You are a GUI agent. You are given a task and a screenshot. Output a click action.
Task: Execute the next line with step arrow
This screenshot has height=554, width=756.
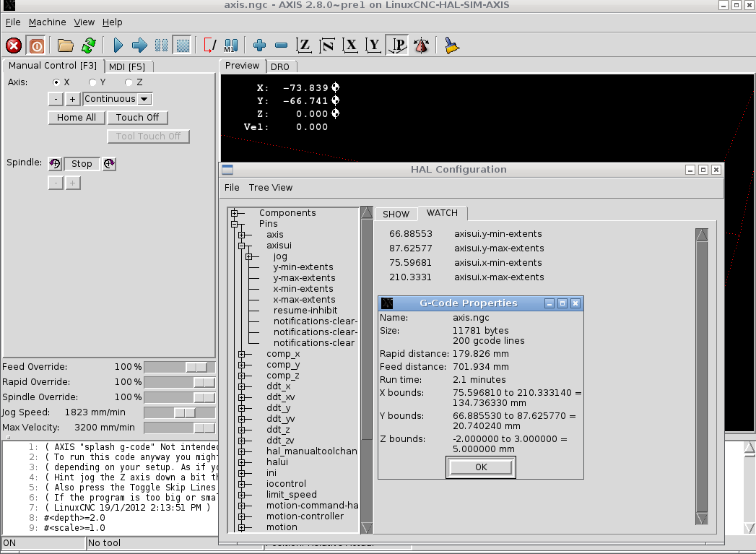point(139,46)
